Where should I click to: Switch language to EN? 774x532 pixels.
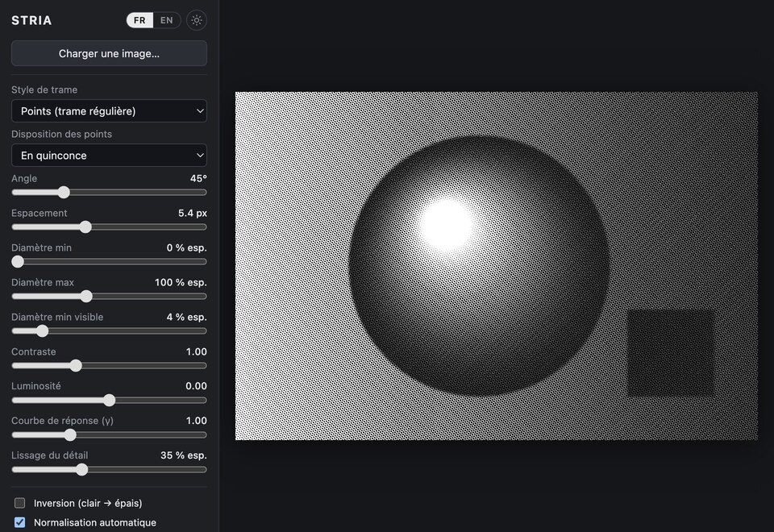[166, 20]
